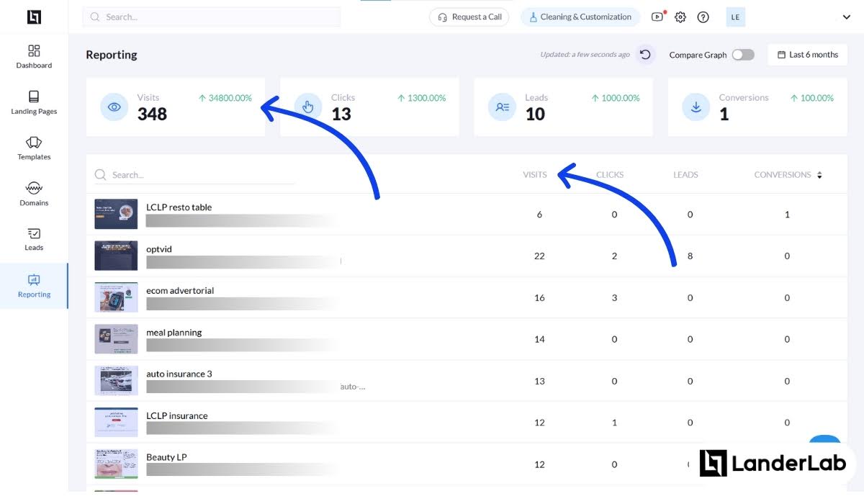Image resolution: width=864 pixels, height=504 pixels.
Task: Open the help question mark icon
Action: (703, 17)
